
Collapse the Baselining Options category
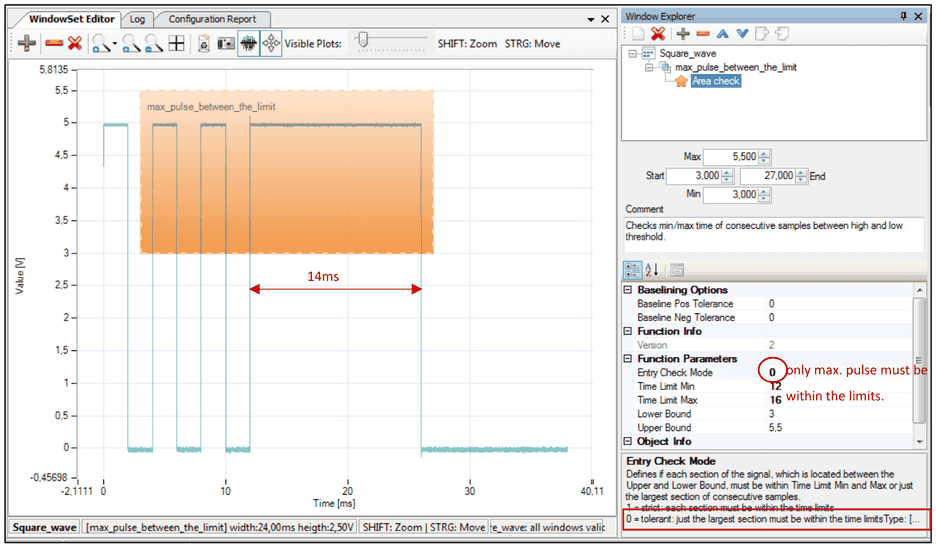627,290
